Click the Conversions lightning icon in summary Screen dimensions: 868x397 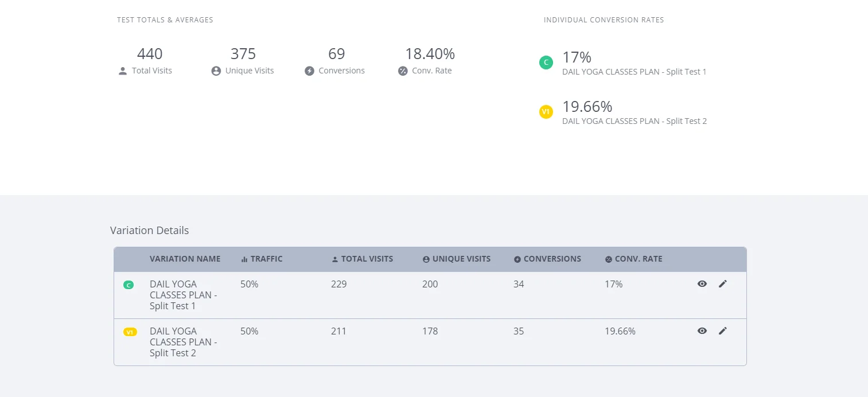tap(309, 71)
